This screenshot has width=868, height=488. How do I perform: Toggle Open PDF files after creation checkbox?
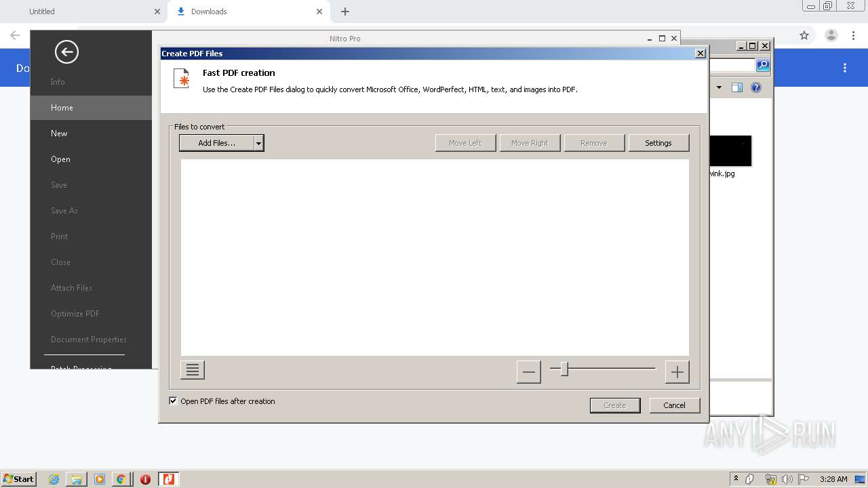pos(173,401)
